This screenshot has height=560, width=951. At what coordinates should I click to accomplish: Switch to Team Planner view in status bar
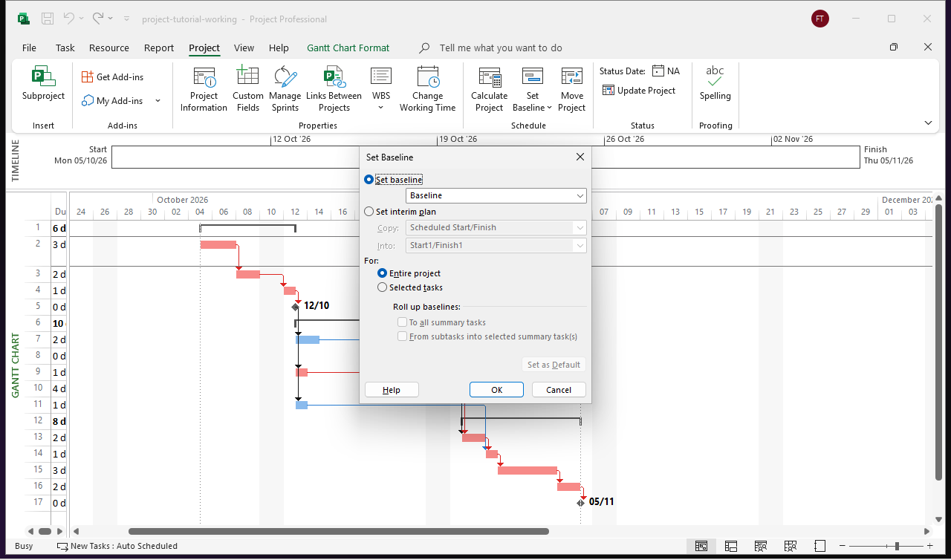click(x=761, y=546)
